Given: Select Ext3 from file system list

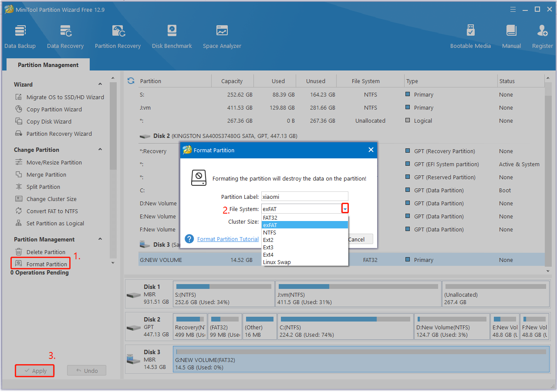Looking at the screenshot, I should tap(305, 247).
